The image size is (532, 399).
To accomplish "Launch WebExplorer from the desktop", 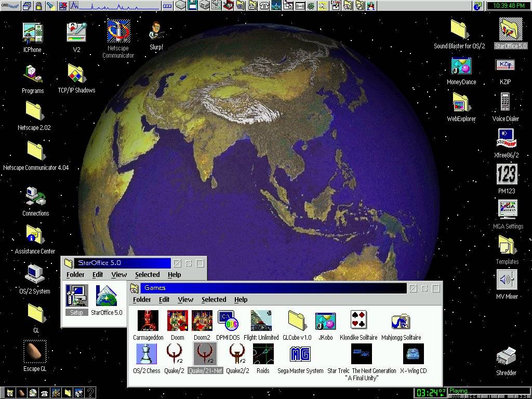I will click(461, 107).
